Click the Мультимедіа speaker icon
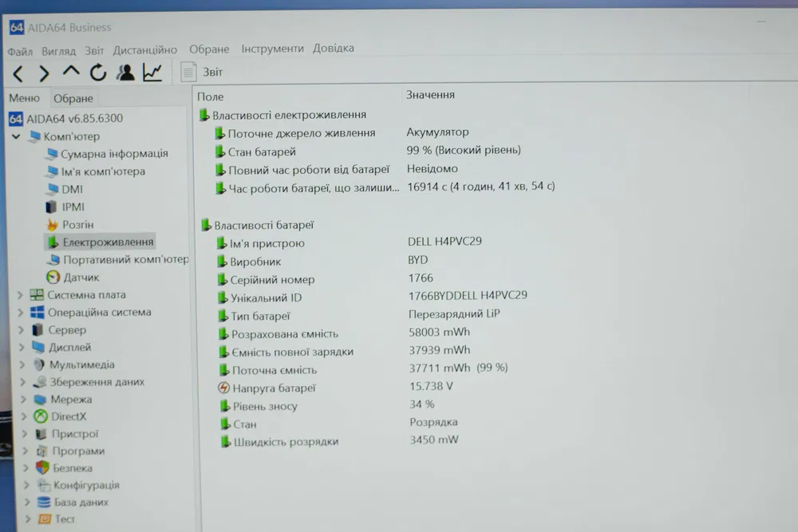Image resolution: width=798 pixels, height=532 pixels. [x=38, y=365]
